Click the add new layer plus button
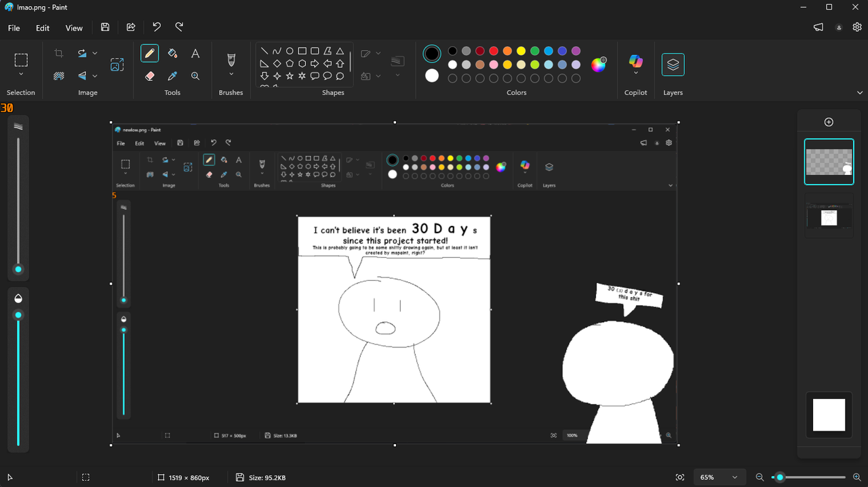Viewport: 868px width, 487px height. 829,121
